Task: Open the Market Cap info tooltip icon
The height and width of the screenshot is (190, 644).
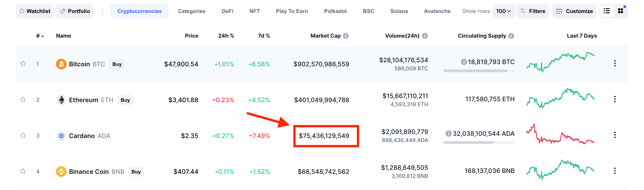Action: coord(345,36)
